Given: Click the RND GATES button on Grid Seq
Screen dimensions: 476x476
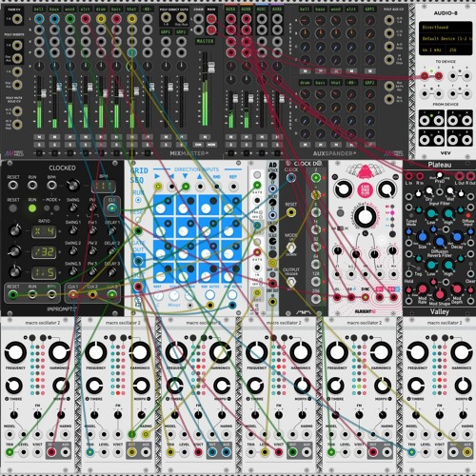Looking at the screenshot, I should coord(209,295).
